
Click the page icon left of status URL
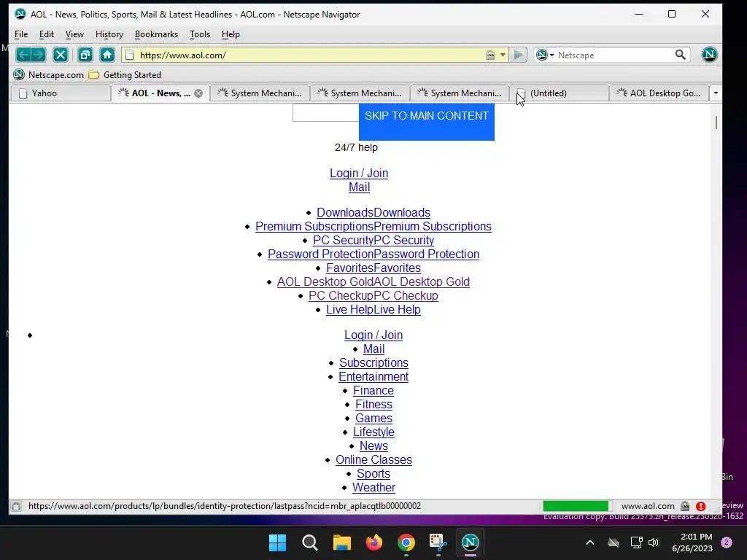coord(16,506)
